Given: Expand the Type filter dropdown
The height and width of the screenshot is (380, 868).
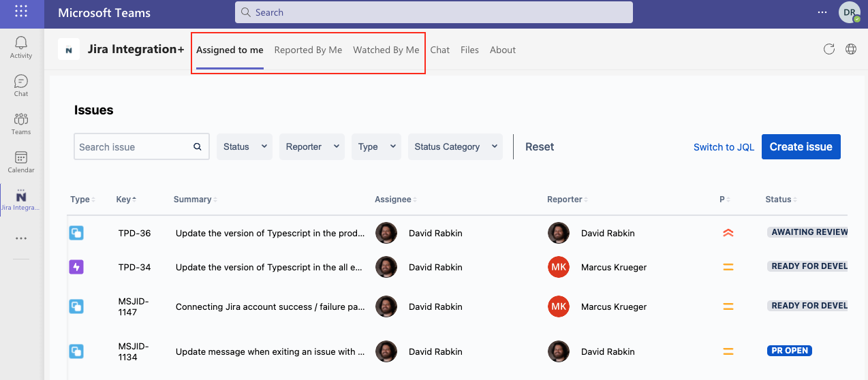Looking at the screenshot, I should pos(377,146).
